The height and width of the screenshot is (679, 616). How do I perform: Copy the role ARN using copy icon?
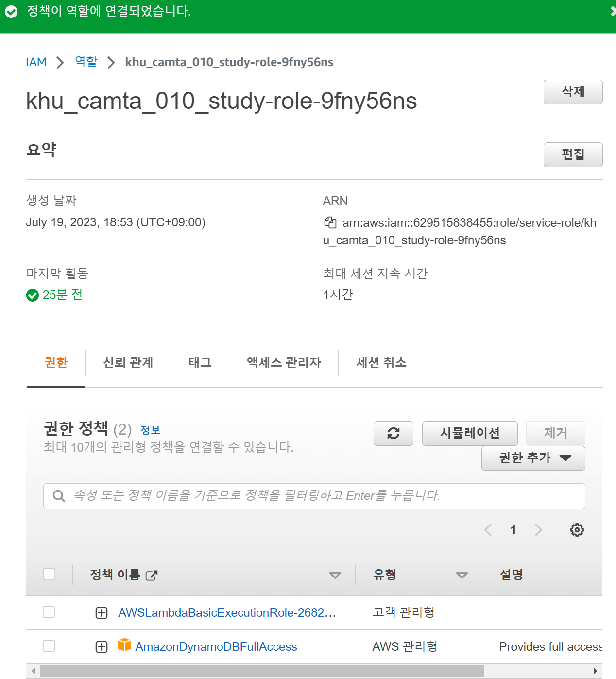pyautogui.click(x=330, y=222)
